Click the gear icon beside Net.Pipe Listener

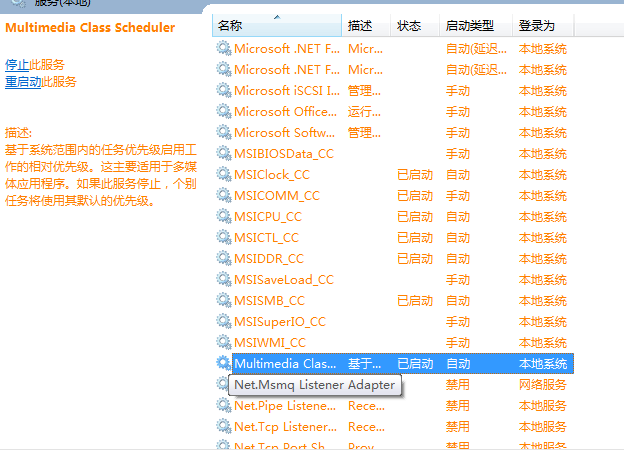tap(224, 406)
